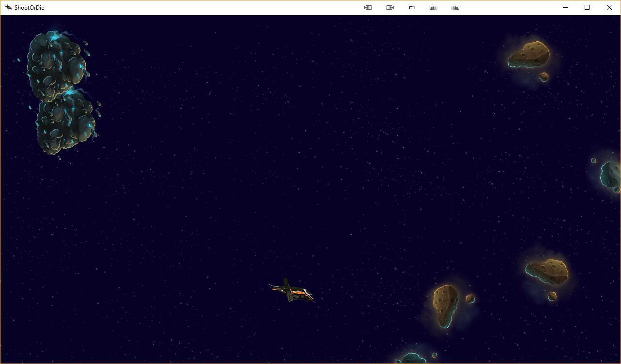Click the first window-layout icon in the title bar
Viewport: 621px width, 364px height.
[x=368, y=8]
